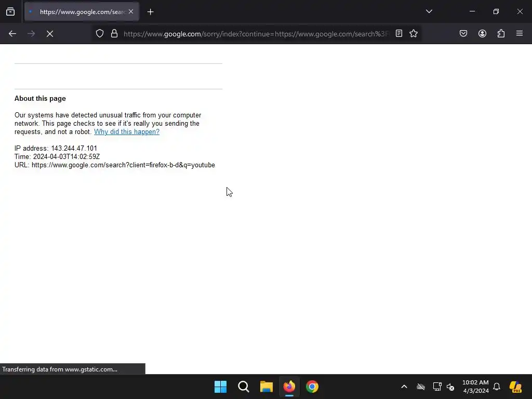
Task: Click the OneDrive cloud tray icon
Action: click(421, 387)
